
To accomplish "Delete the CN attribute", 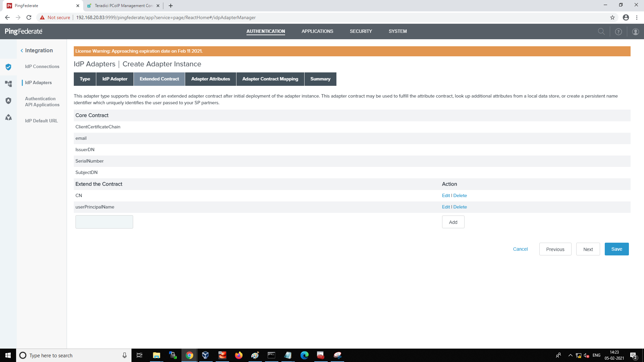I will pyautogui.click(x=460, y=195).
